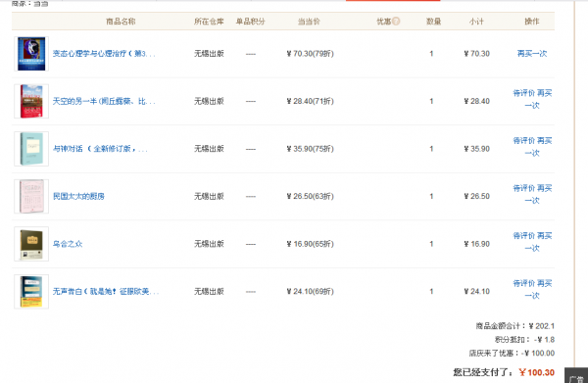This screenshot has width=588, height=383.
Task: Open the 民国太太的厨房 title link
Action: [x=78, y=196]
